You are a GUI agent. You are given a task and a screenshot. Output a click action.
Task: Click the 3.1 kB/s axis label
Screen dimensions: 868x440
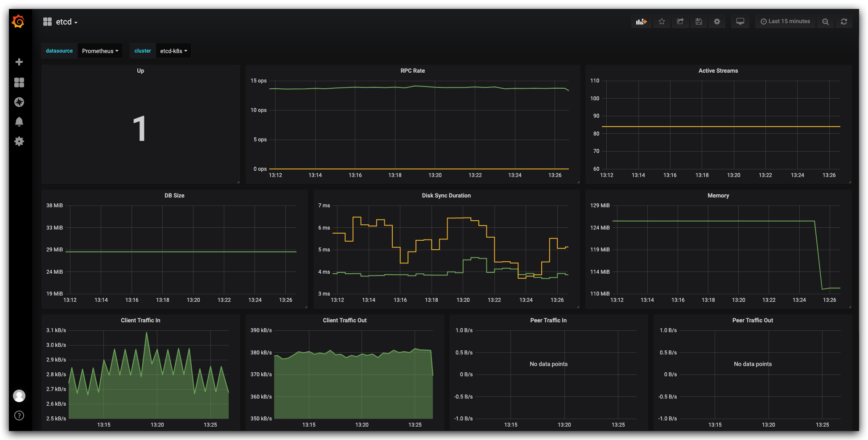56,330
